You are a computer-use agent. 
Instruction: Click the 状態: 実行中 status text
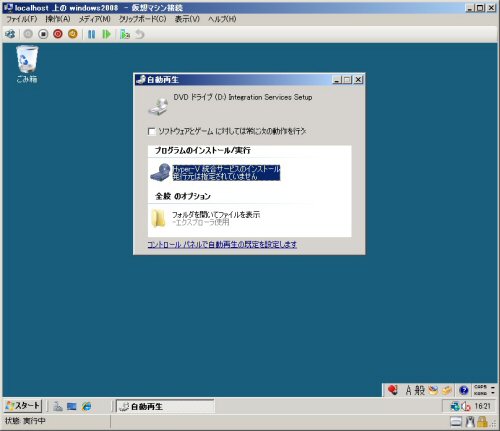(25, 421)
